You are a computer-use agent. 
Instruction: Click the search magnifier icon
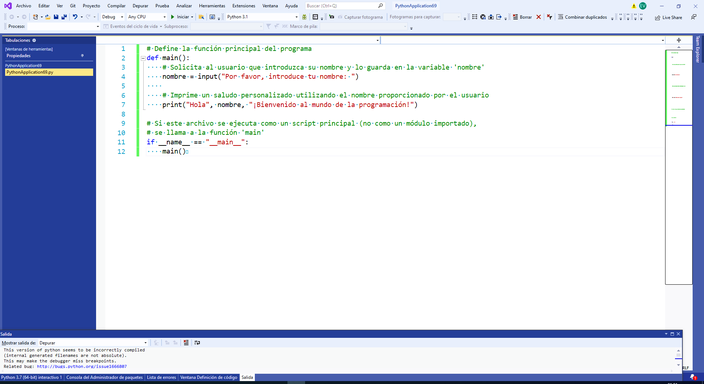point(381,6)
